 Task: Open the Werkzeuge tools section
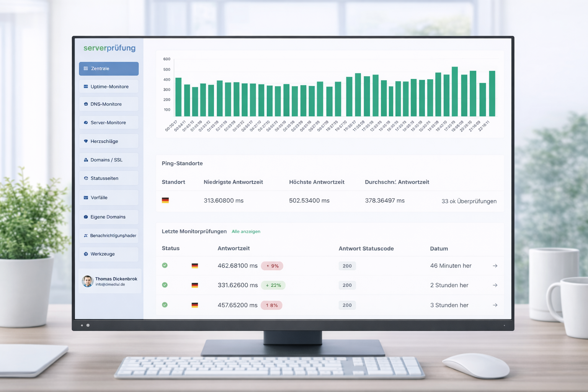tap(85, 254)
